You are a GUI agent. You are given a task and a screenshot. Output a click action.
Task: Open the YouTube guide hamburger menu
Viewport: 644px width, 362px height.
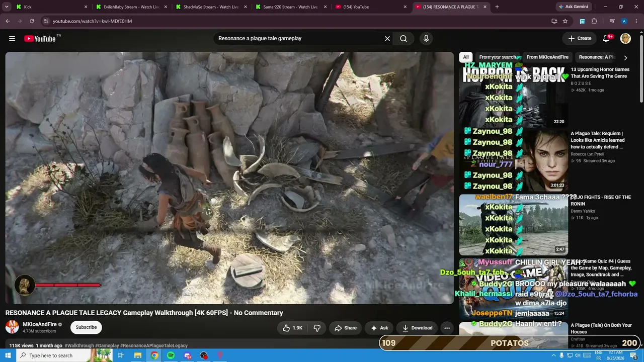pos(12,39)
